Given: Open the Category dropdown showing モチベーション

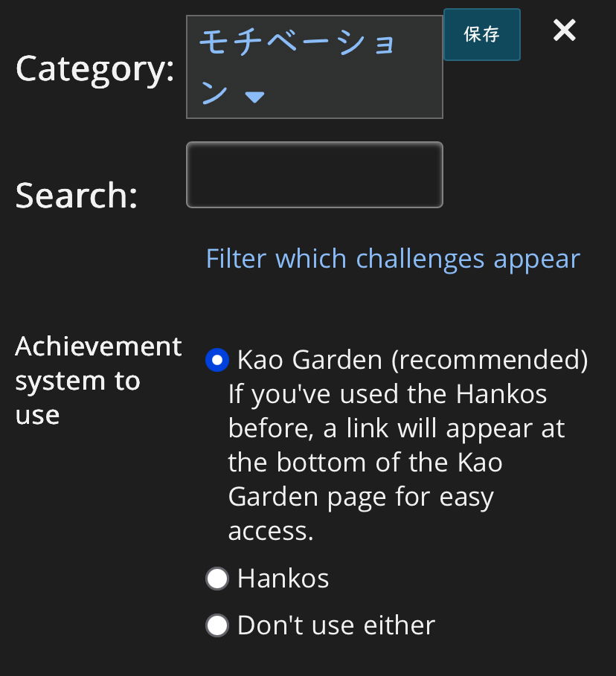Looking at the screenshot, I should pyautogui.click(x=314, y=67).
